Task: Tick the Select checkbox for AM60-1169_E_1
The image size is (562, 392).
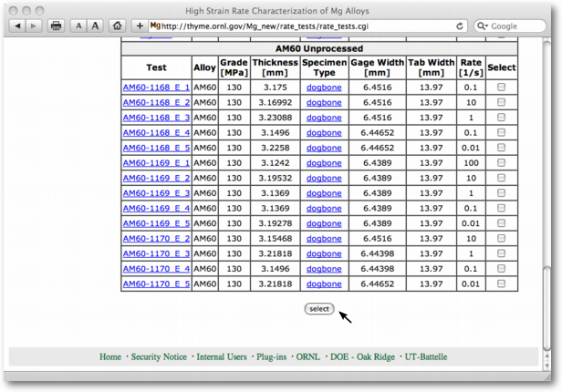Action: coord(501,163)
